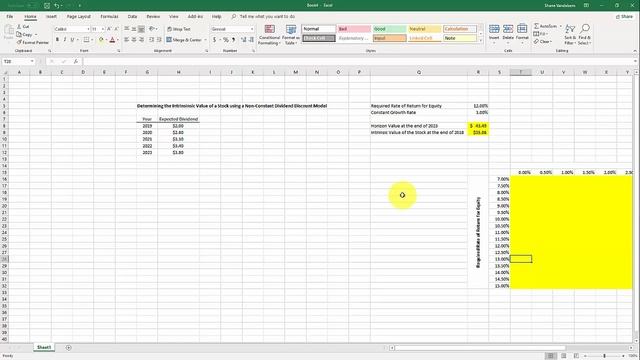640x360 pixels.
Task: Decrease font size with the small A
Action: (116, 29)
